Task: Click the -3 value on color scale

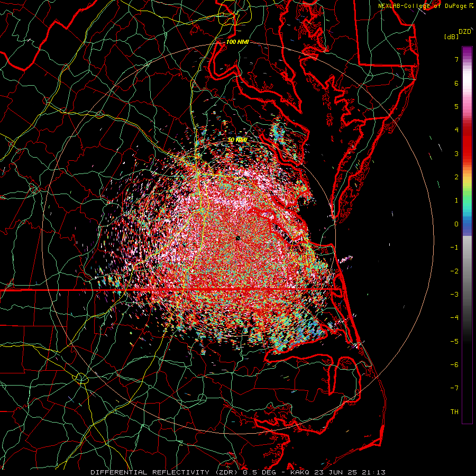Action: pos(454,295)
